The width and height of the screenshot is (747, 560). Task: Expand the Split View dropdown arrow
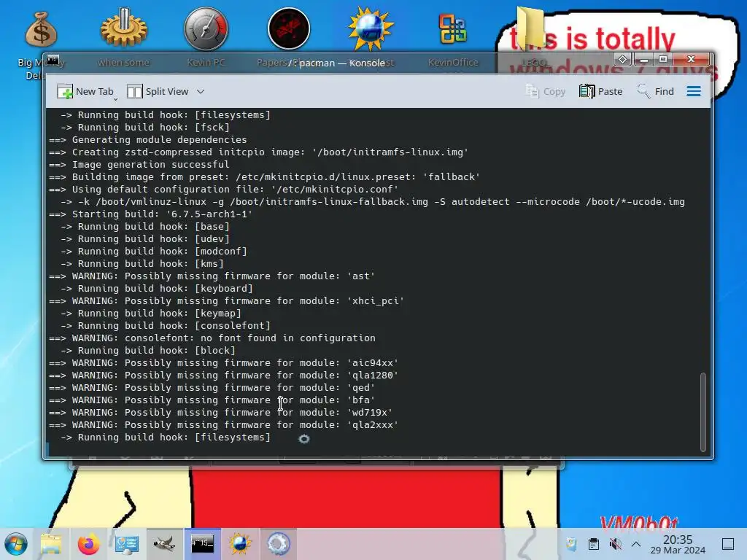201,91
